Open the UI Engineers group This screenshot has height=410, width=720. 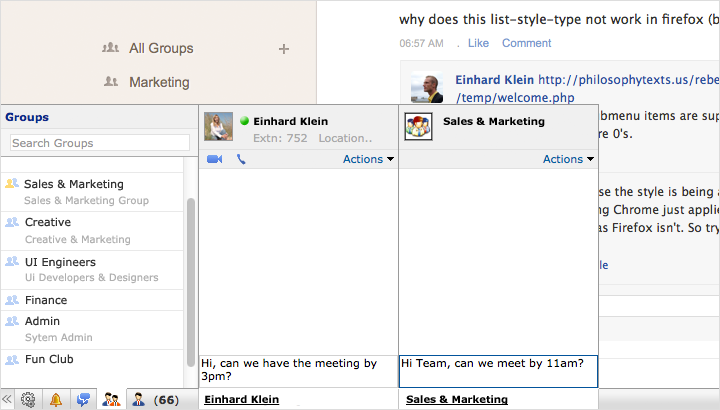(60, 261)
